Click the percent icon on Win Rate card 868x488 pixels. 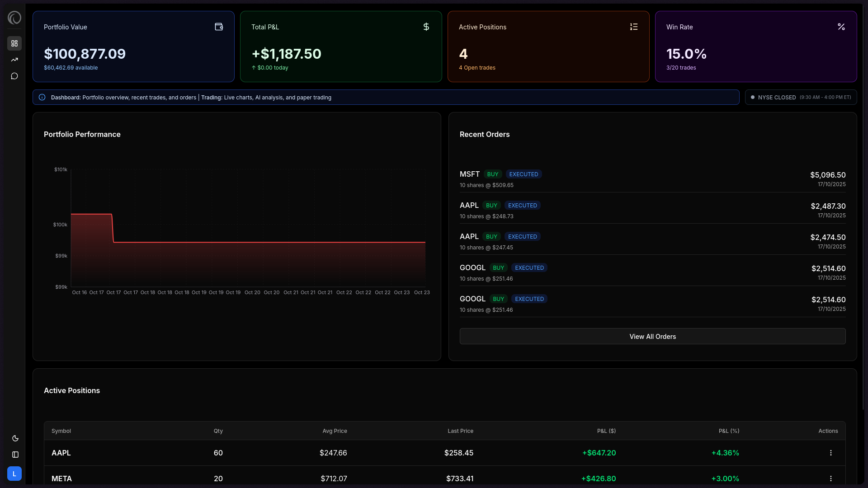pos(841,27)
